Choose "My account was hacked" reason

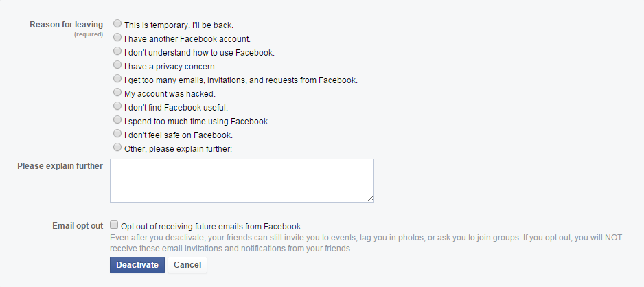(x=117, y=93)
